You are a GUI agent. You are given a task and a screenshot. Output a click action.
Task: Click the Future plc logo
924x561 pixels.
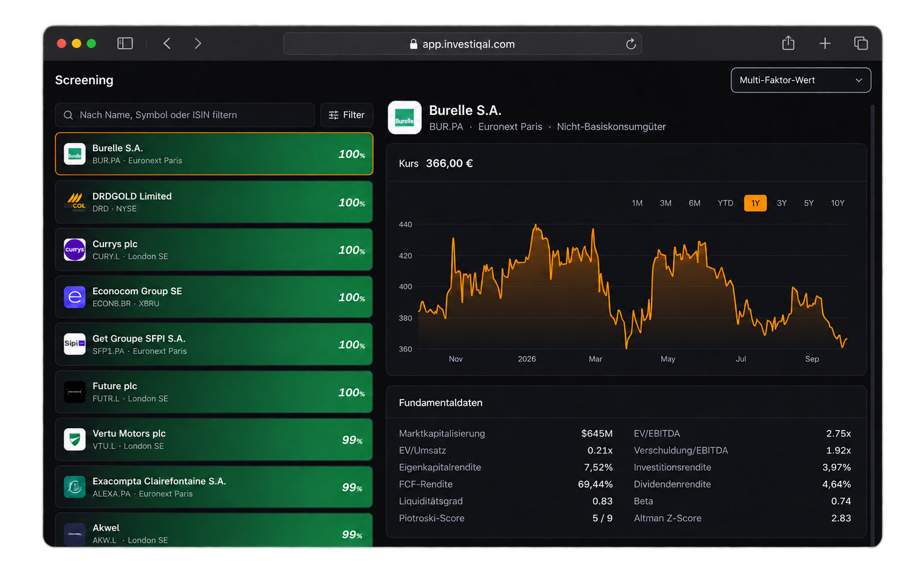tap(75, 392)
